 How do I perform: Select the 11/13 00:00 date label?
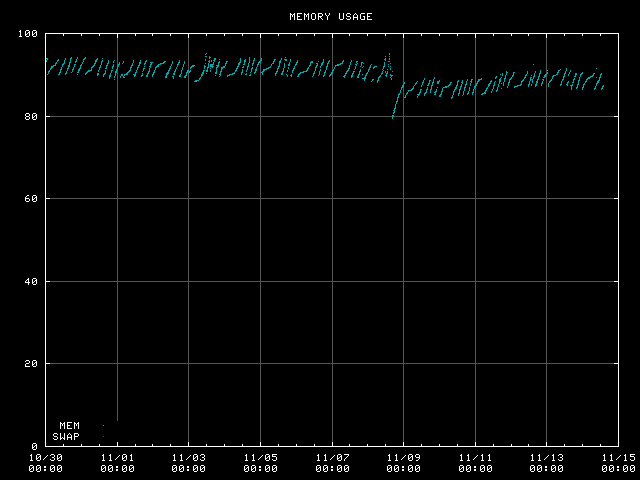pyautogui.click(x=546, y=462)
